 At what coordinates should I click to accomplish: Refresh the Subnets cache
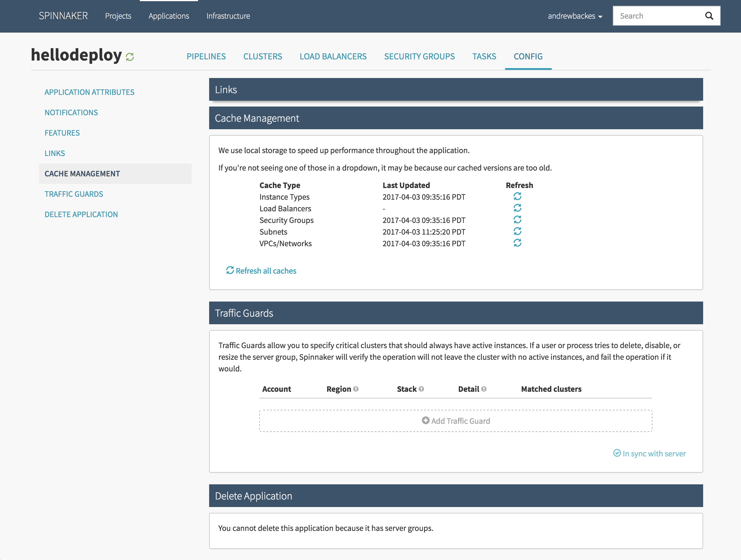[517, 231]
